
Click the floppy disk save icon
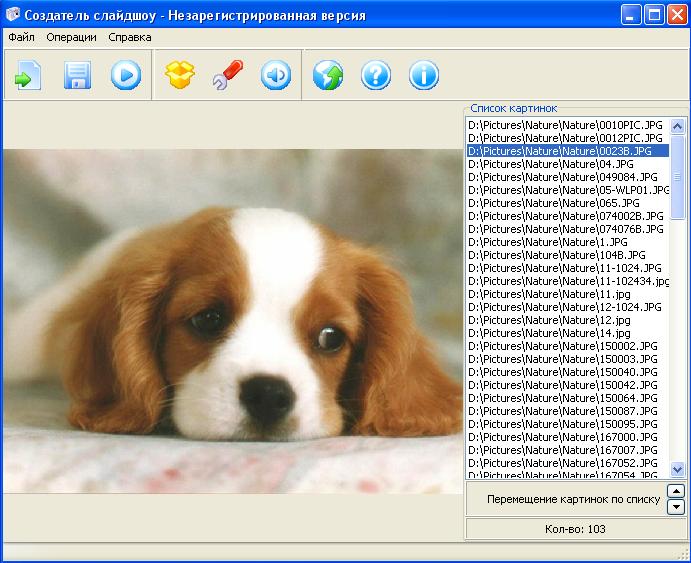pyautogui.click(x=77, y=76)
